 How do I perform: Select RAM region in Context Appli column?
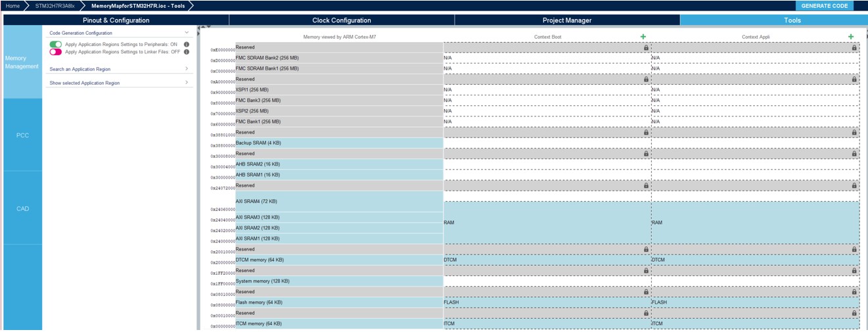(x=756, y=223)
